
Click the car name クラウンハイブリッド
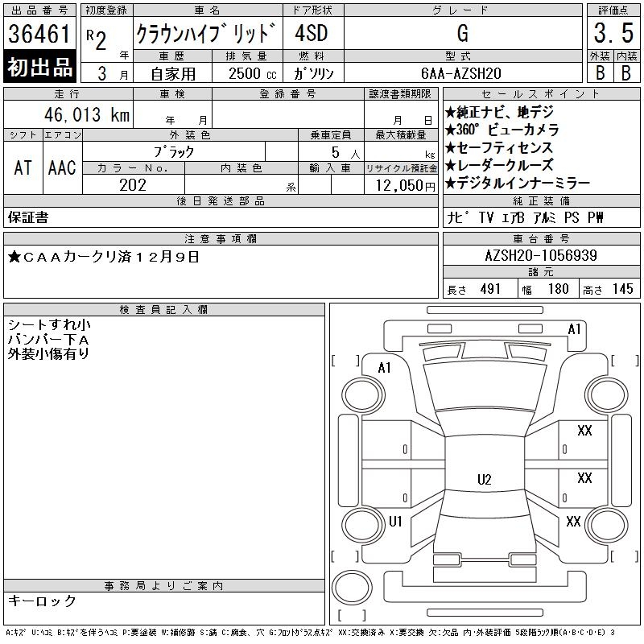(206, 34)
